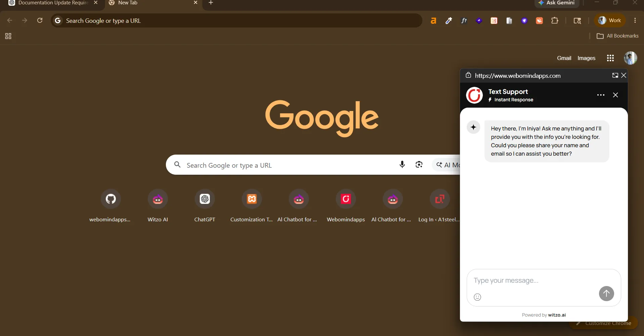Open Chrome three-dot menu
Image resolution: width=644 pixels, height=336 pixels.
[635, 20]
